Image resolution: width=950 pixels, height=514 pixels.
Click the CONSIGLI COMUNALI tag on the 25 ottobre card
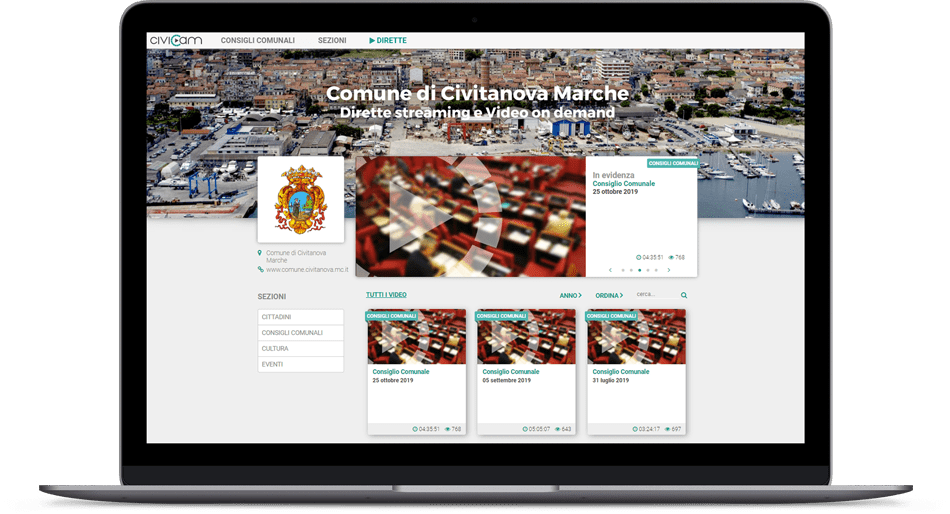pos(391,316)
